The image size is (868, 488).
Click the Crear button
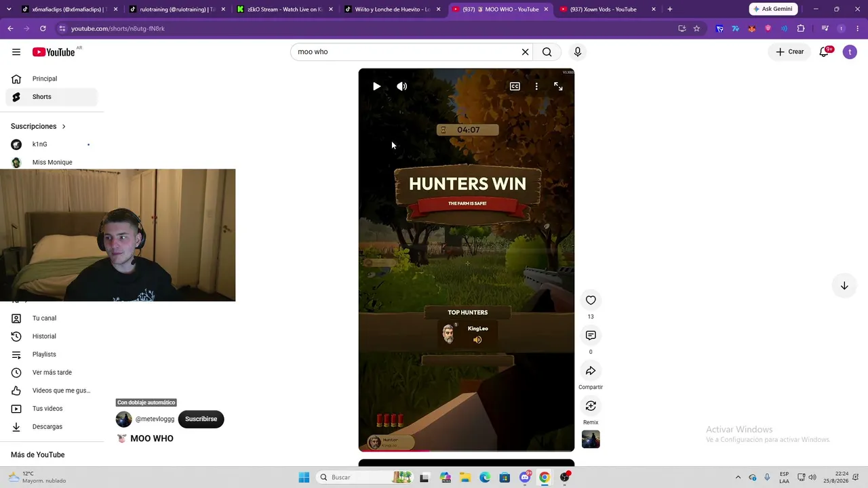(x=789, y=52)
